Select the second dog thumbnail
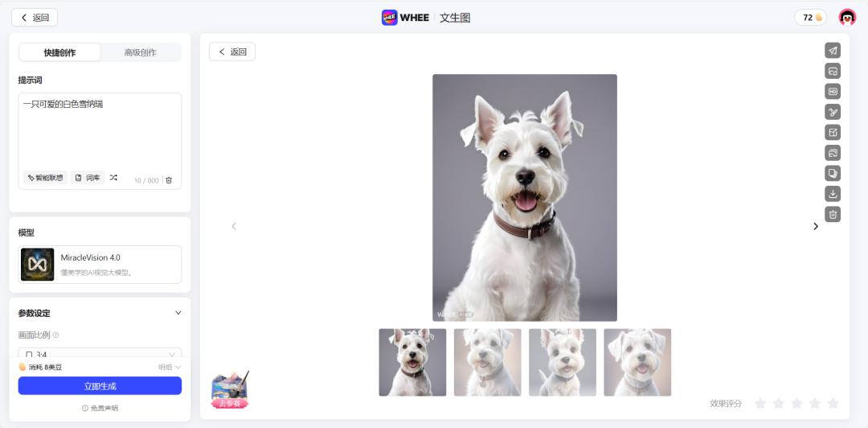The image size is (868, 428). 487,363
